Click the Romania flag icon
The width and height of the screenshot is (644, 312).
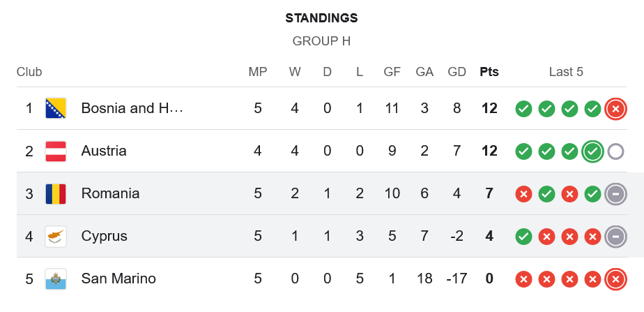(56, 193)
